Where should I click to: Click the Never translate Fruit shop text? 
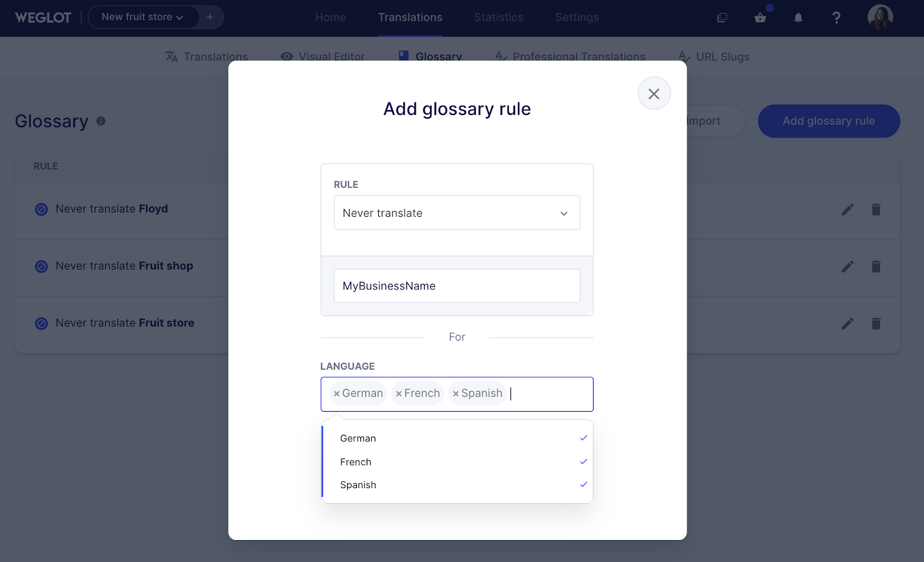[124, 266]
